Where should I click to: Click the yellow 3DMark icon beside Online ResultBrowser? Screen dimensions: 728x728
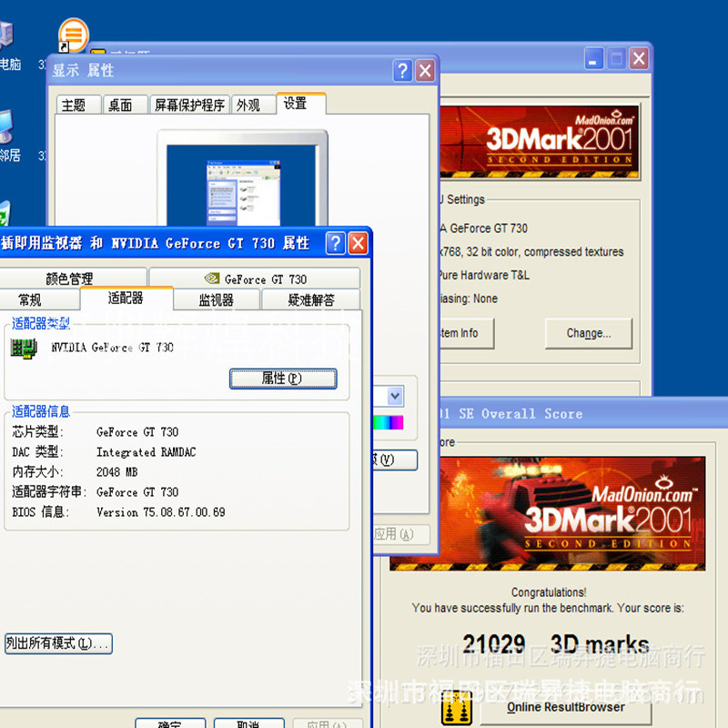tap(457, 707)
